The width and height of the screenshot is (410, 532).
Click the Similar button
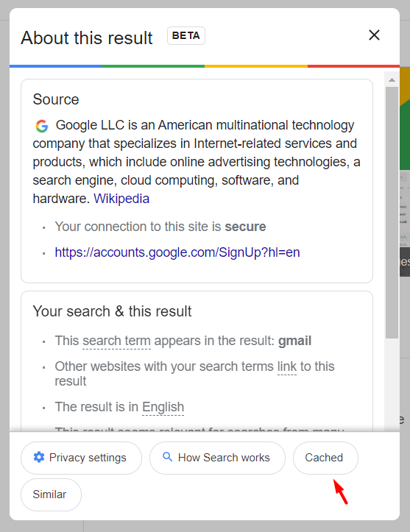tap(51, 494)
